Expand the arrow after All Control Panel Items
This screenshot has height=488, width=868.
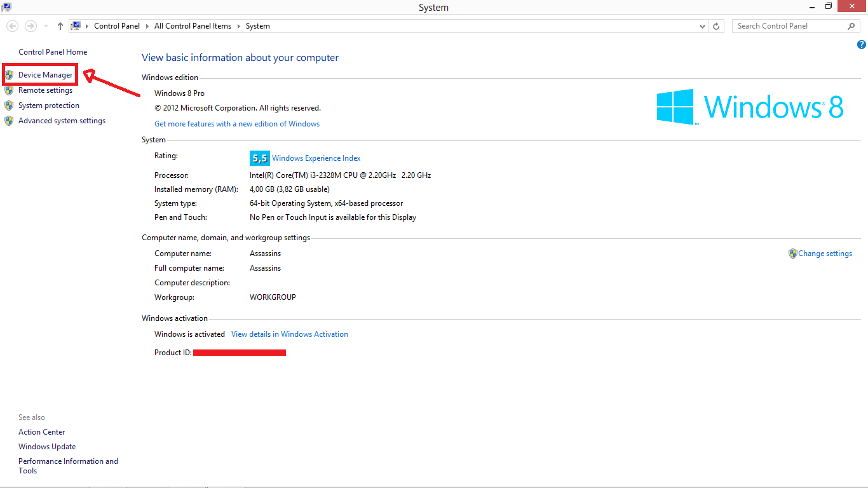[239, 26]
